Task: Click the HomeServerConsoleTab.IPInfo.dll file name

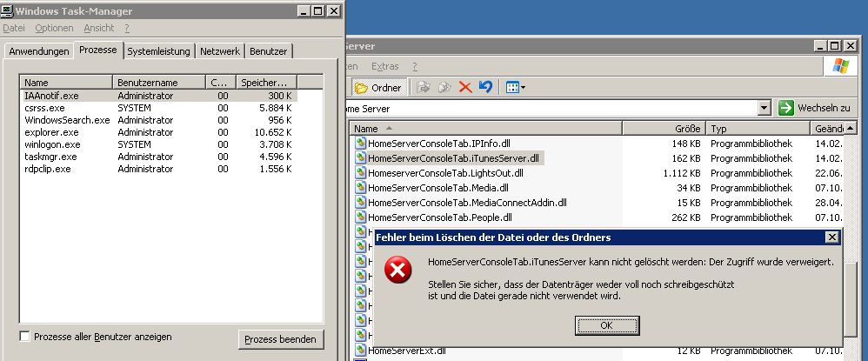Action: tap(439, 144)
